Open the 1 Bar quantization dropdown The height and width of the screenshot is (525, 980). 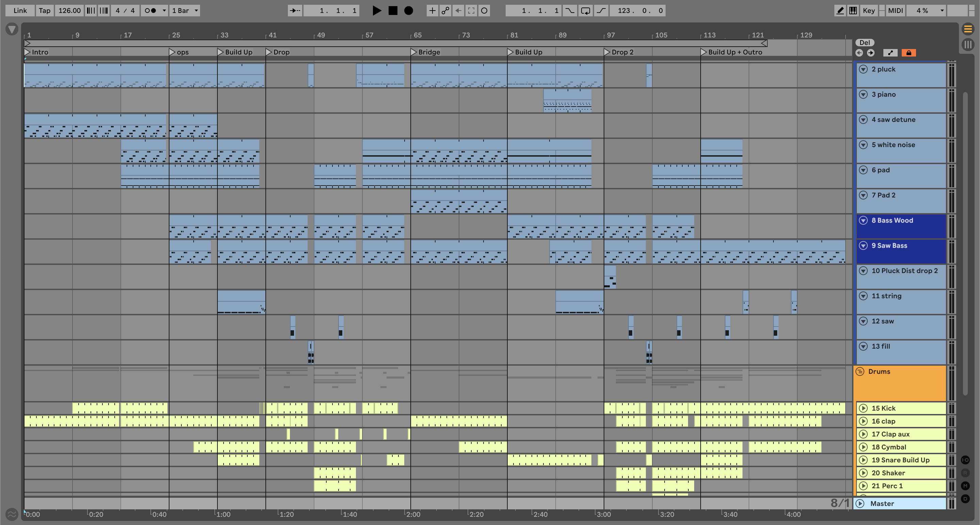185,11
